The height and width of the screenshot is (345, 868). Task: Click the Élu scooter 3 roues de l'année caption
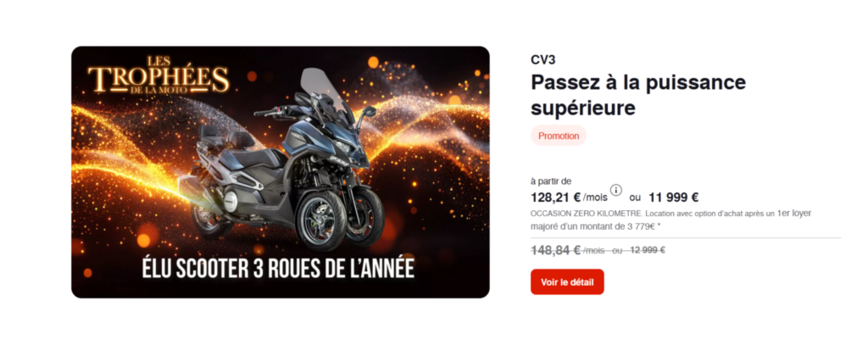pyautogui.click(x=278, y=269)
